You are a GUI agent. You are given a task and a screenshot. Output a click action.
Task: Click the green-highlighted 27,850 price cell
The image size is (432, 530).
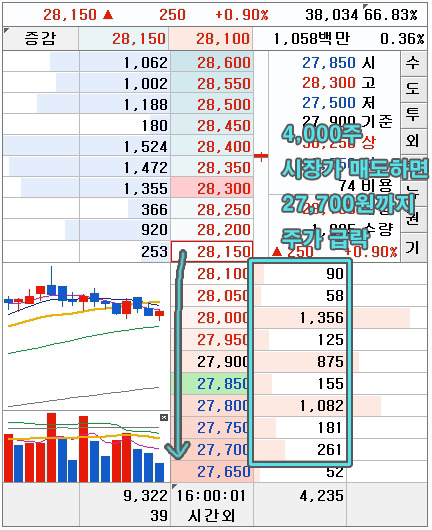tap(212, 384)
